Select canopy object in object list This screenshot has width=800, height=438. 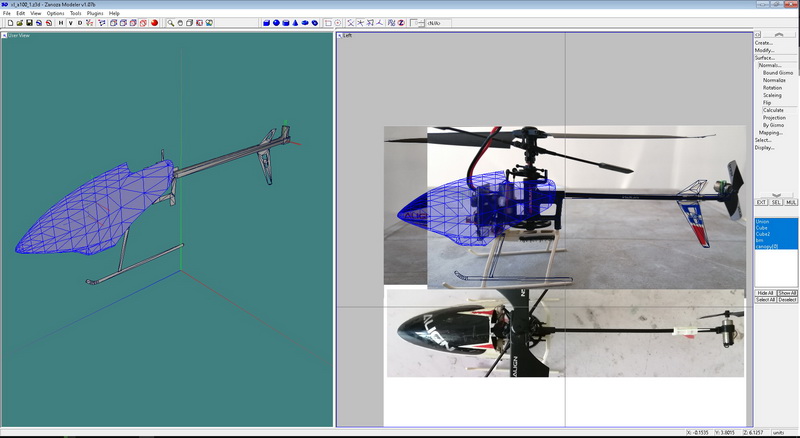coord(767,247)
